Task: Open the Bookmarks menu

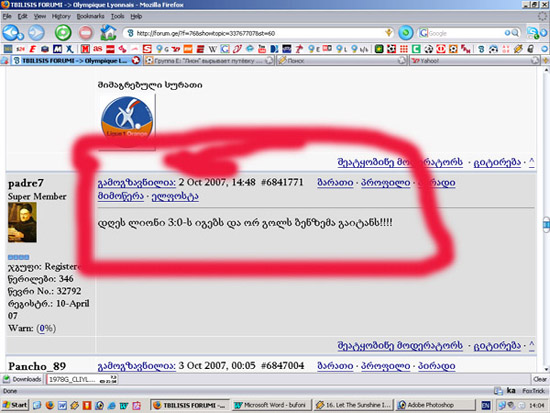Action: [90, 16]
